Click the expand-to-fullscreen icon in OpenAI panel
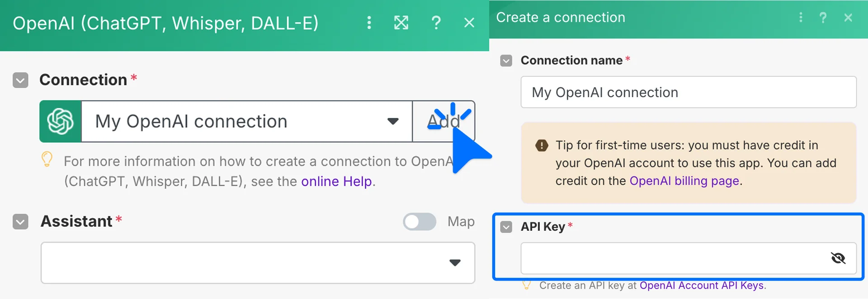 pyautogui.click(x=401, y=23)
